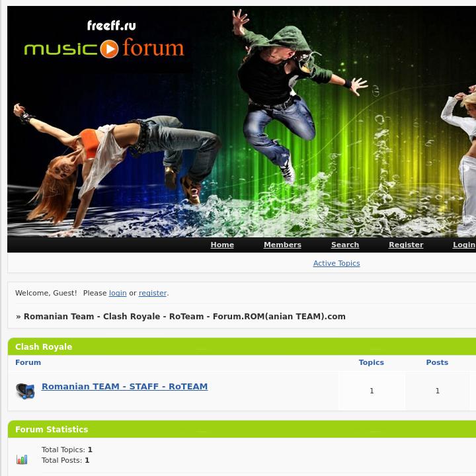Click the speaker forum icon beside Romanian TEAM
Screen dimensions: 476x476
(25, 391)
